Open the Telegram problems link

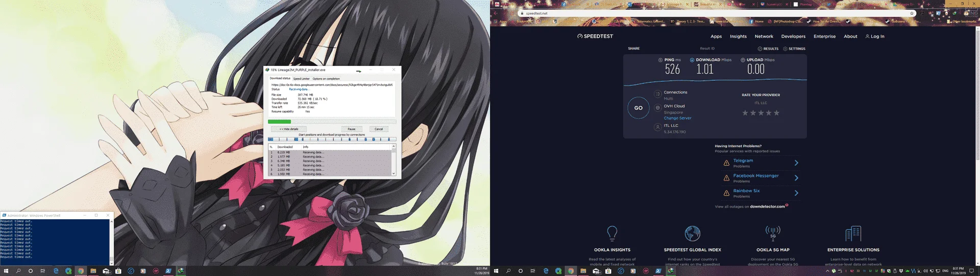(x=743, y=160)
